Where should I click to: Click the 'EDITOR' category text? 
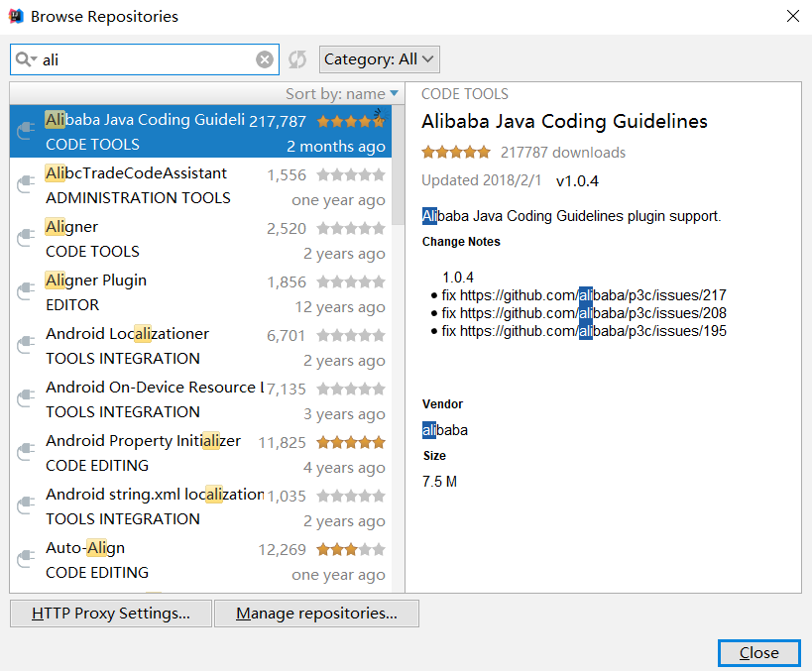72,305
